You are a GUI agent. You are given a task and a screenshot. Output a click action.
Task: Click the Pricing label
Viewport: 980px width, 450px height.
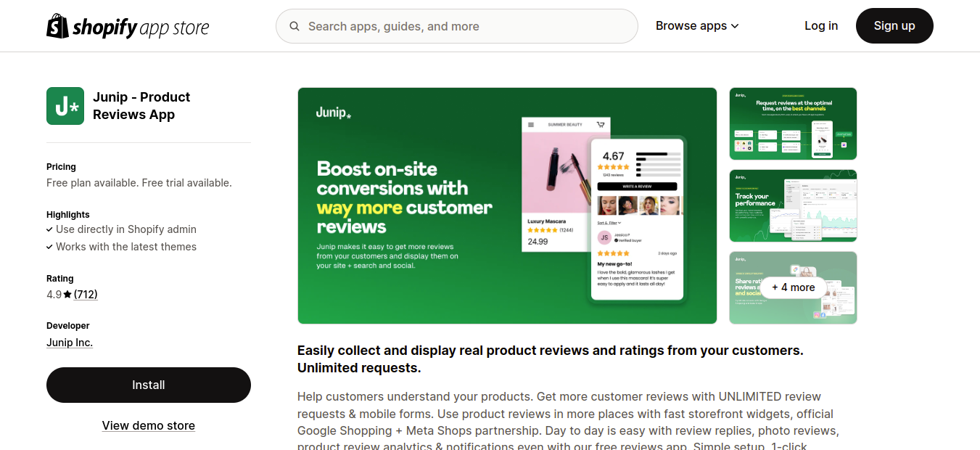(61, 167)
